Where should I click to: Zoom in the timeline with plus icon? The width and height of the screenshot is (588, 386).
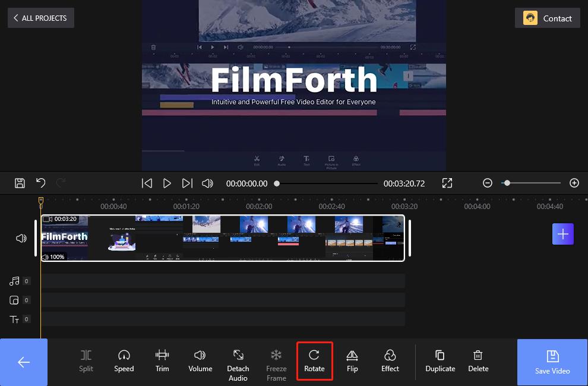pos(574,183)
